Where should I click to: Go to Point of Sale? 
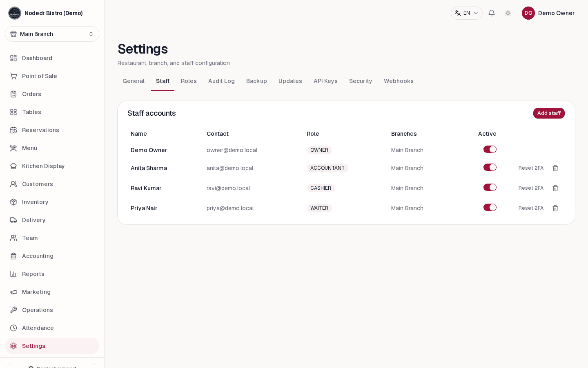52,76
